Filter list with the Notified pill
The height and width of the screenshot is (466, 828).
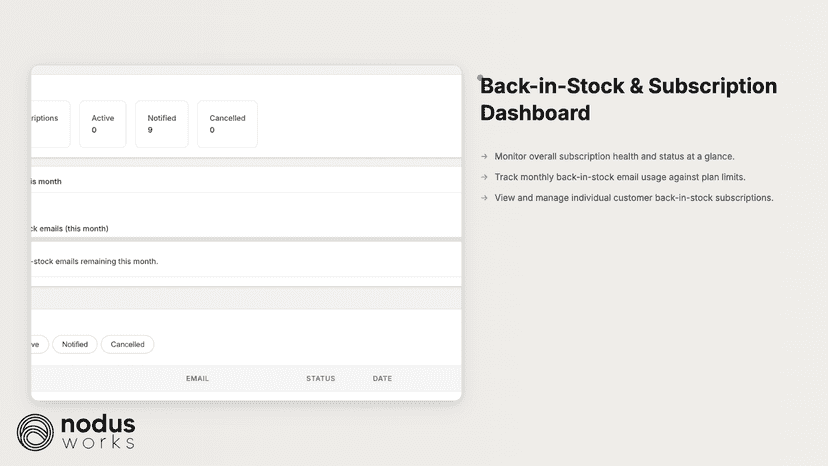(x=74, y=344)
